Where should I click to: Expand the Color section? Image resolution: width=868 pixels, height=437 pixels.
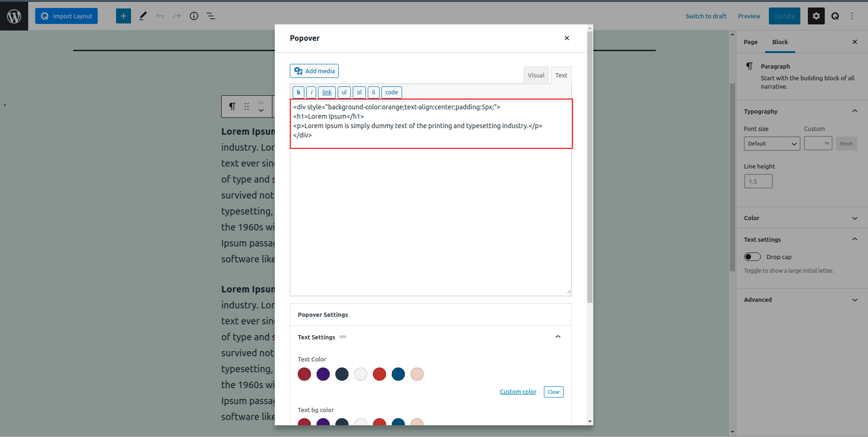[802, 218]
